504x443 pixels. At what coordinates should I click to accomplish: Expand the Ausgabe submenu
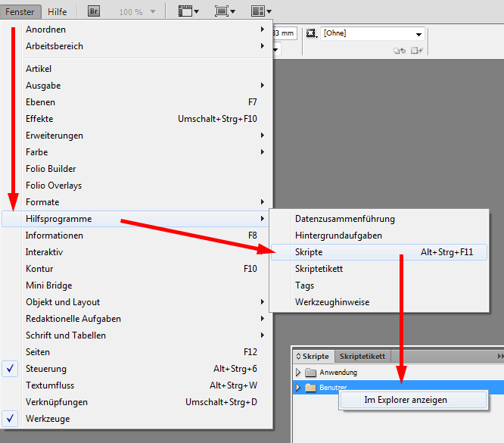pos(263,86)
